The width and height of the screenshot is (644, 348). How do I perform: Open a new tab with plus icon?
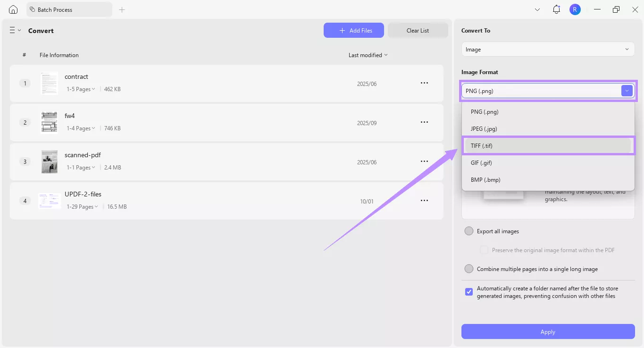pos(122,9)
